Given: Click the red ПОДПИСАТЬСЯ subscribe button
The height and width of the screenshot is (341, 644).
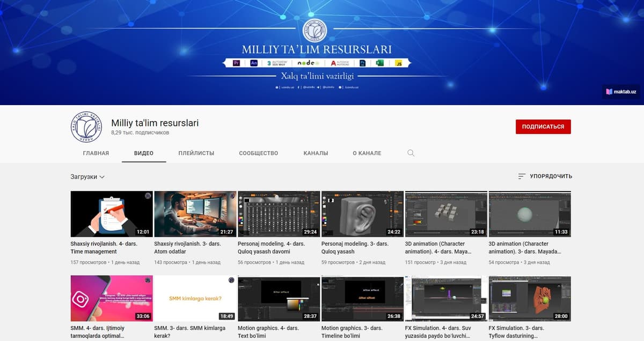Looking at the screenshot, I should pyautogui.click(x=543, y=127).
